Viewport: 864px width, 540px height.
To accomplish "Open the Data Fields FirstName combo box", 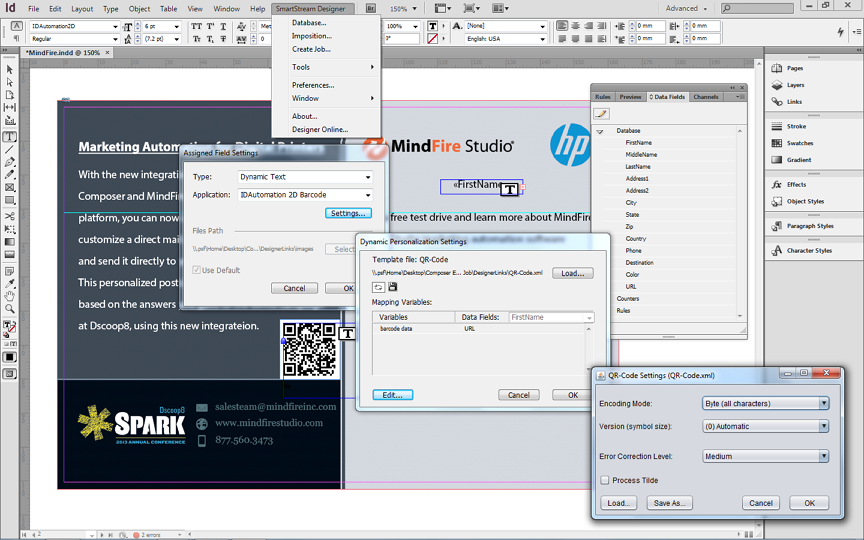I will [x=551, y=317].
